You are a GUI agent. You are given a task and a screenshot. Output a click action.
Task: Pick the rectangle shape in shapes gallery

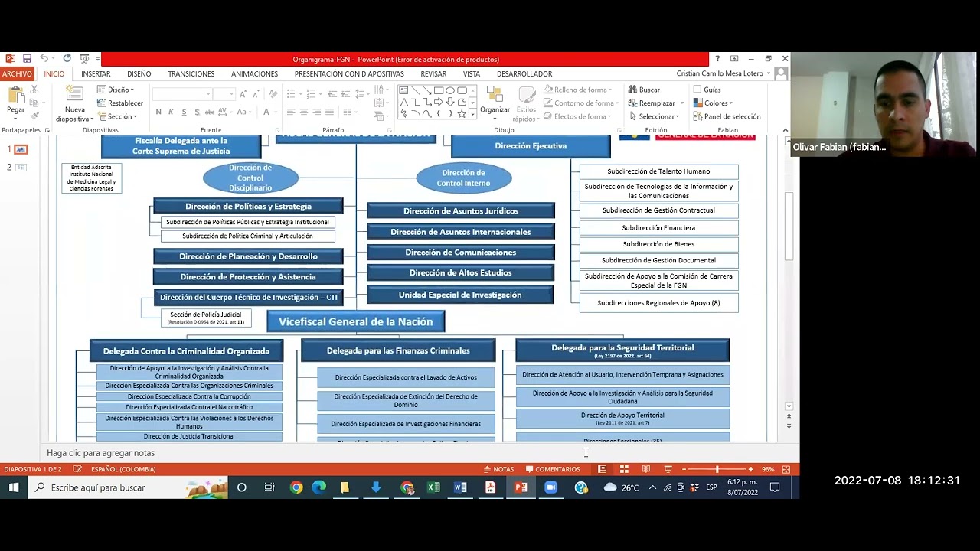point(439,90)
